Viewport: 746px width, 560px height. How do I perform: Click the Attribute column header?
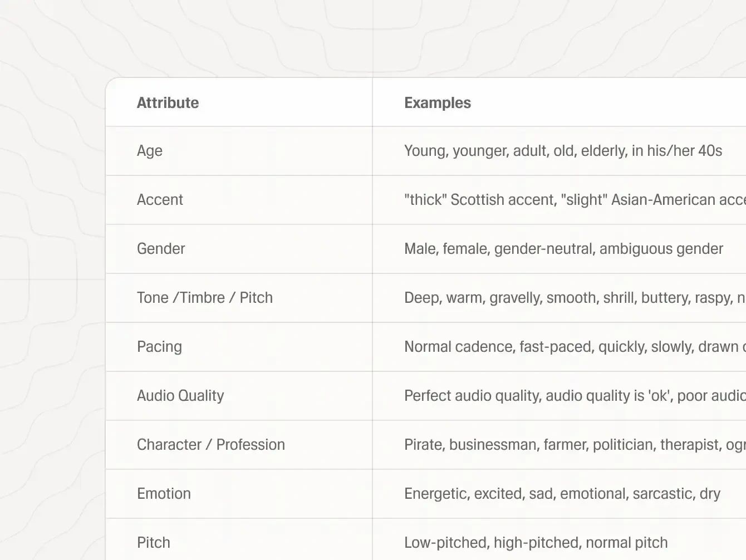[168, 103]
